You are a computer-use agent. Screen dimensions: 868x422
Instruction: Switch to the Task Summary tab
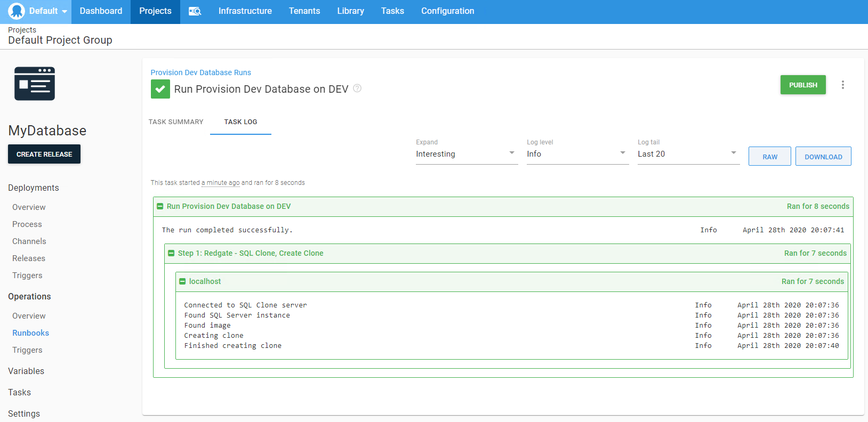176,122
